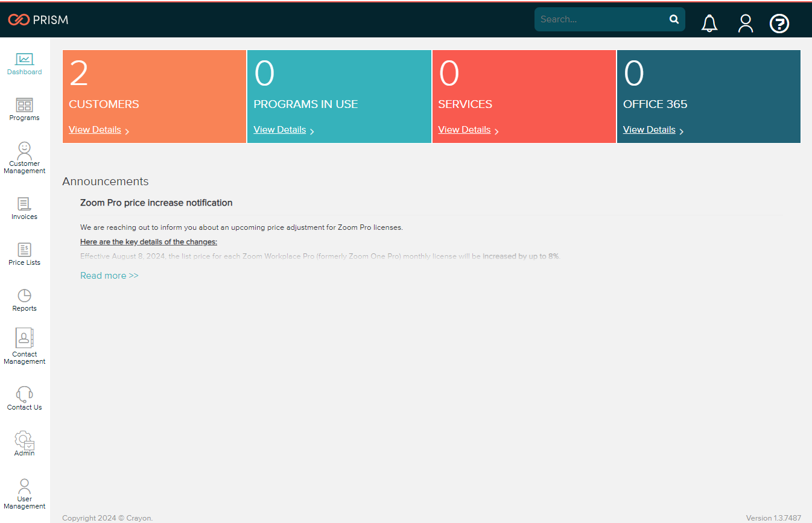Click the search magnifier icon

674,19
